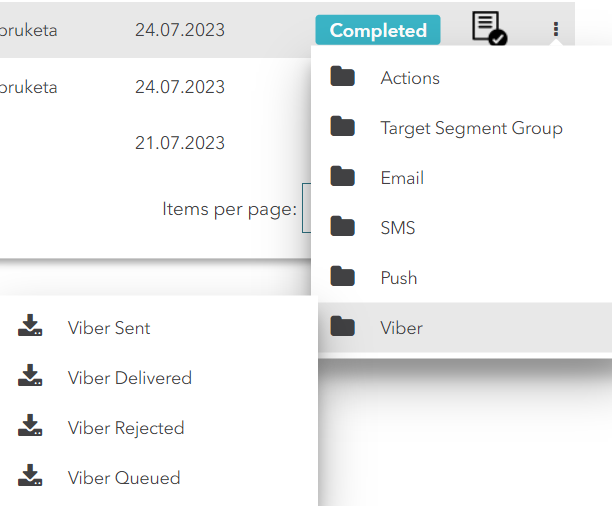Click the Viber Sent download icon
This screenshot has width=612, height=506.
(x=30, y=327)
